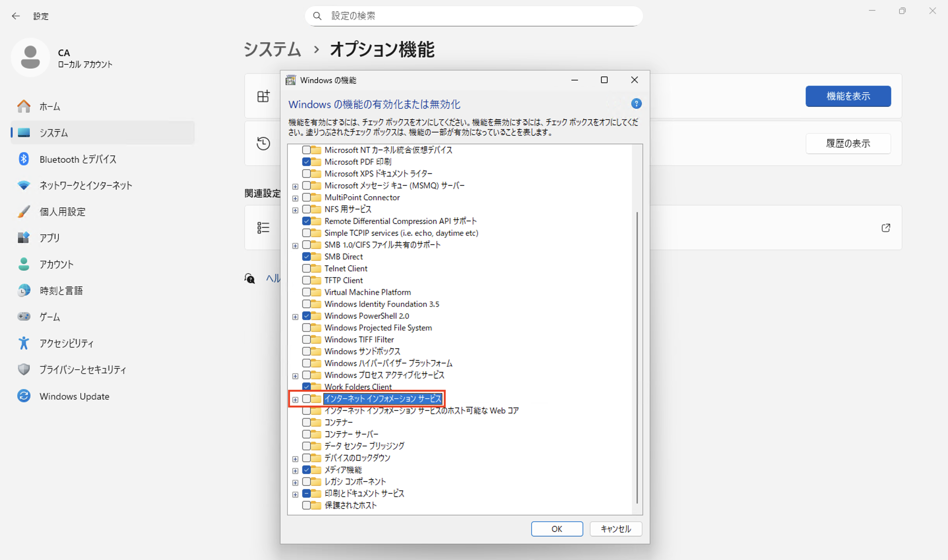
Task: Click the Time and language globe icon
Action: coord(24,291)
